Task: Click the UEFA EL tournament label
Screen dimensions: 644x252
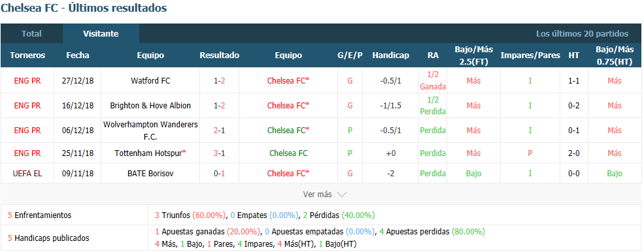Action: (27, 174)
